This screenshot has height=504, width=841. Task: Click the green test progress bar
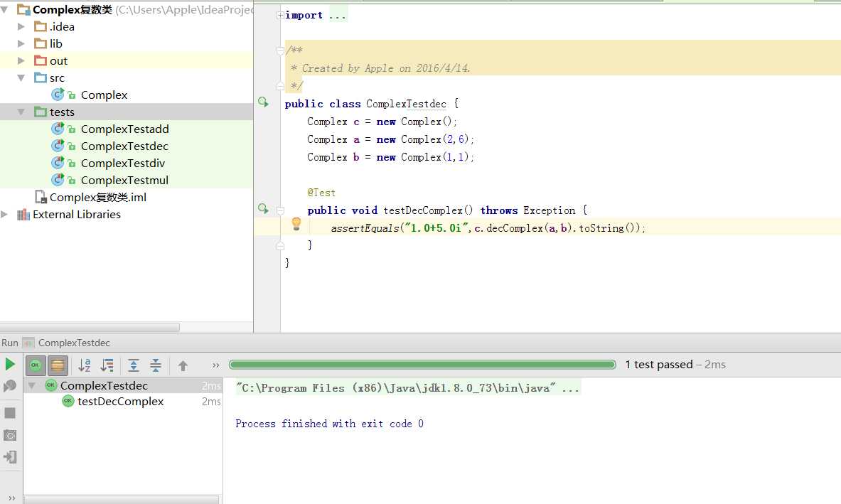[x=422, y=365]
